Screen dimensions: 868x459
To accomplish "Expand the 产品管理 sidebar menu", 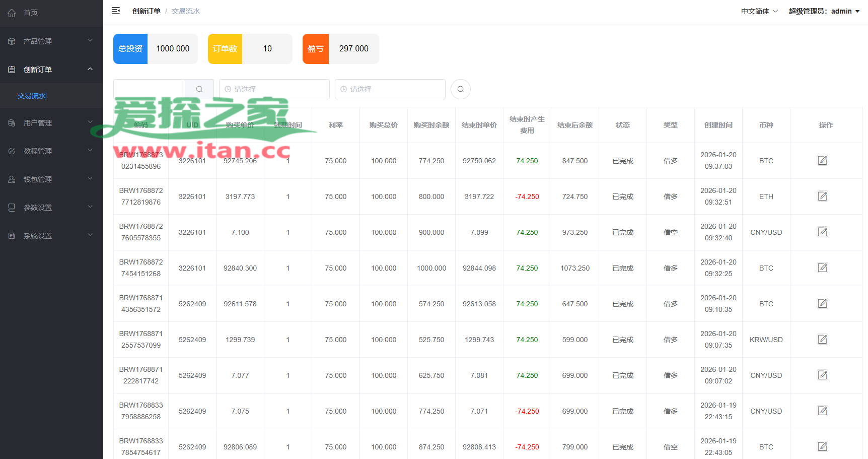I will [x=51, y=41].
